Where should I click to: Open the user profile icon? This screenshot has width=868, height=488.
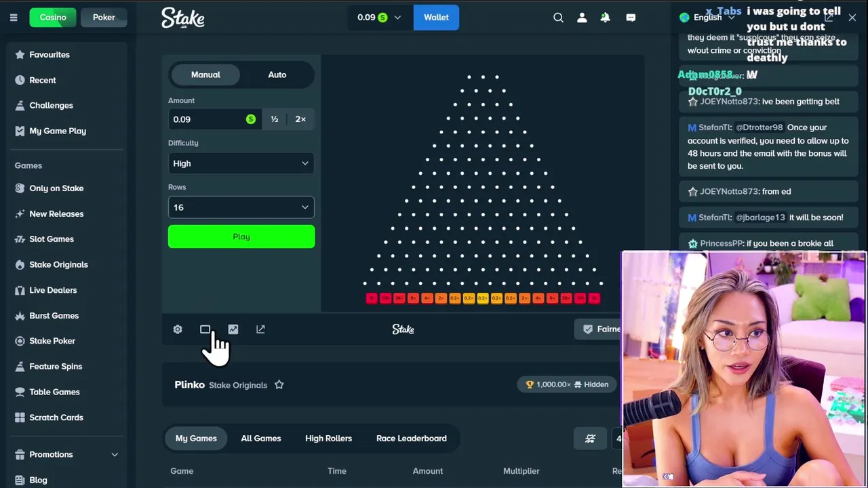pos(582,18)
